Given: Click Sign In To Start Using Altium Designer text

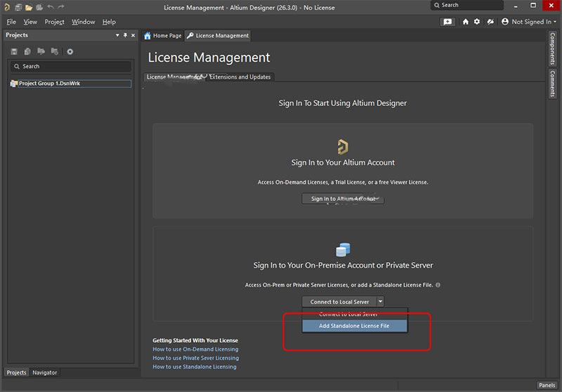Looking at the screenshot, I should click(x=343, y=103).
